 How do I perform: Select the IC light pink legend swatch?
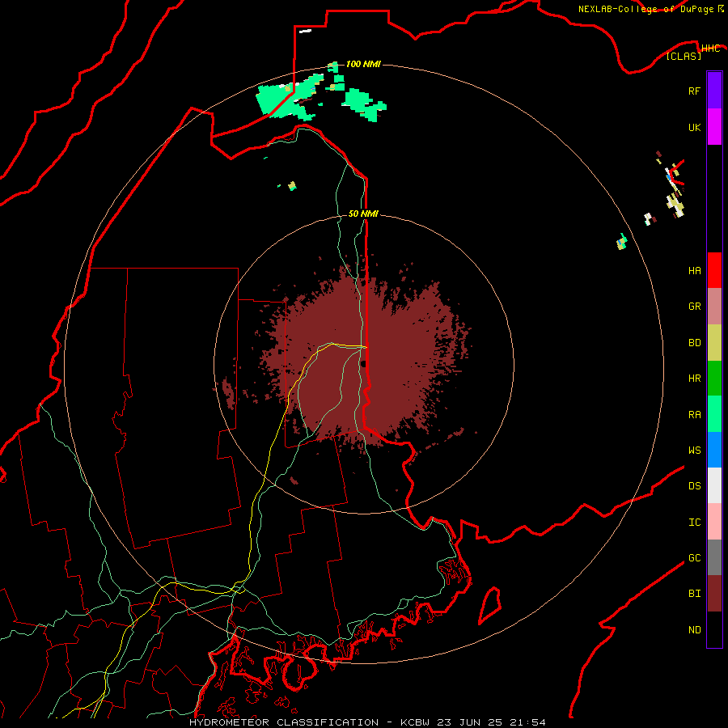pyautogui.click(x=714, y=522)
